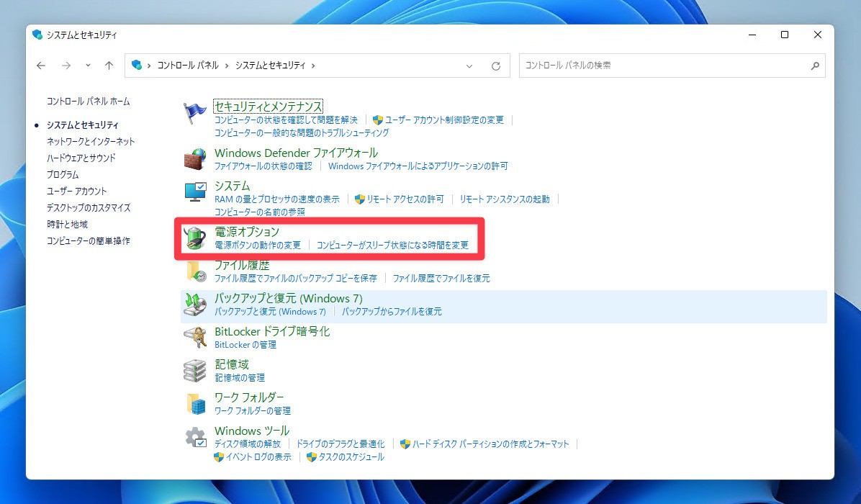
Task: Click ワーク フォルダーの管理 link
Action: coord(253,410)
